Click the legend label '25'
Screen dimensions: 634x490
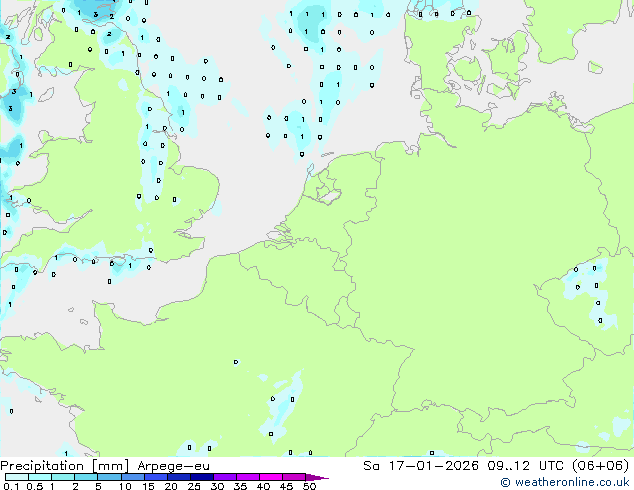pos(194,486)
